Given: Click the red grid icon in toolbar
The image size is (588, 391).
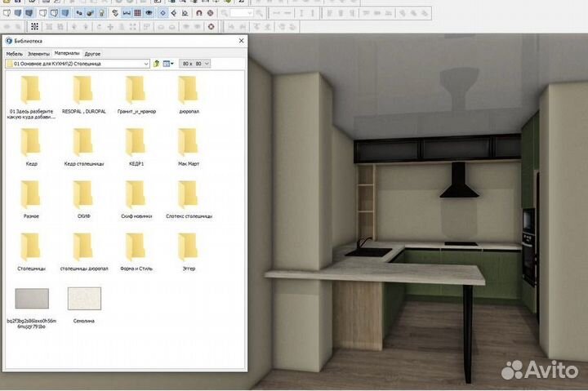Looking at the screenshot, I should tap(138, 14).
